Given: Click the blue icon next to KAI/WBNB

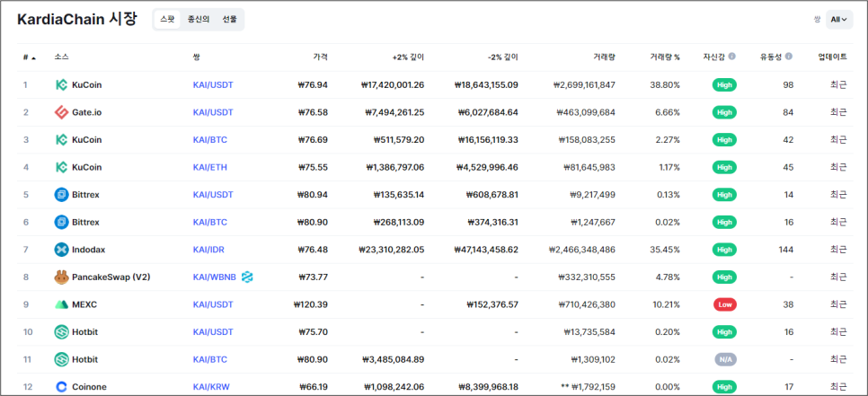Looking at the screenshot, I should click(x=247, y=277).
